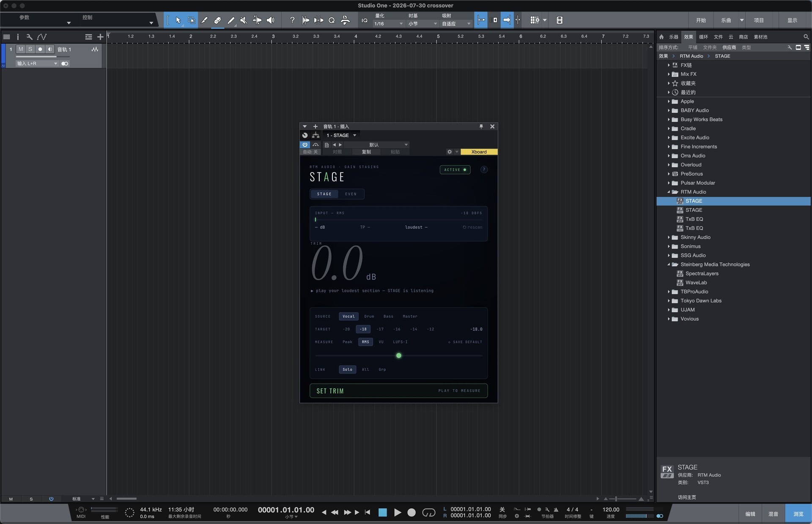This screenshot has height=524, width=812.
Task: Open the 输入 L+R input dropdown
Action: click(x=37, y=63)
